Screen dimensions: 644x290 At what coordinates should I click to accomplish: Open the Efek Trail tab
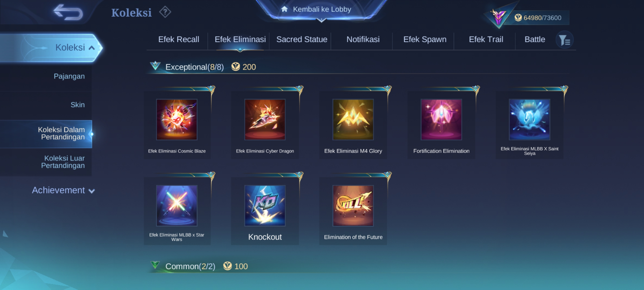486,39
